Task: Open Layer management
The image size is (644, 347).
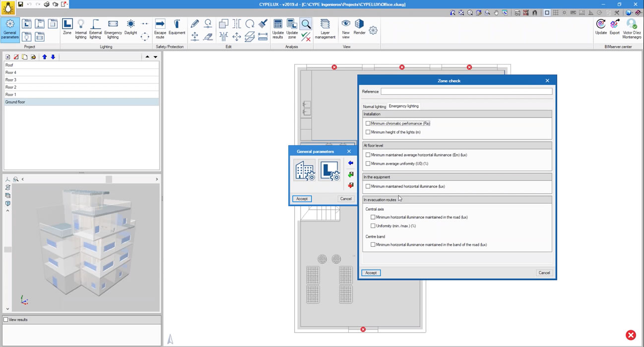Action: tap(325, 29)
